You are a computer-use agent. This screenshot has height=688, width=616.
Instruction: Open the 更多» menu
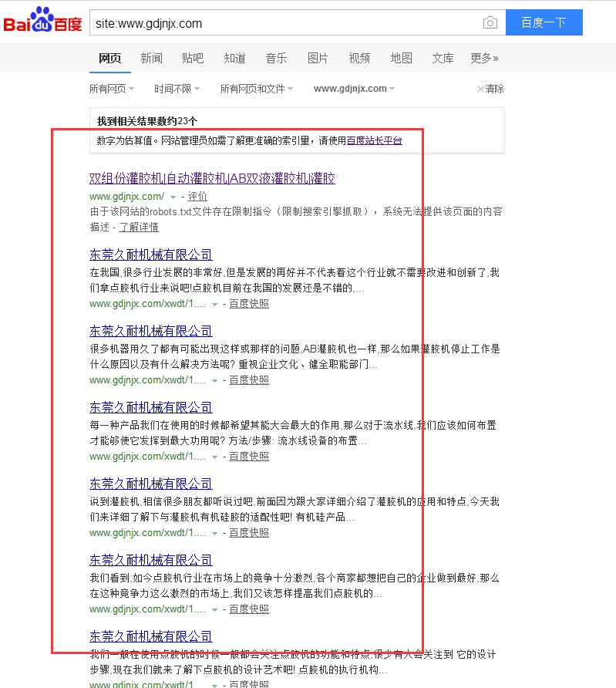click(x=484, y=58)
